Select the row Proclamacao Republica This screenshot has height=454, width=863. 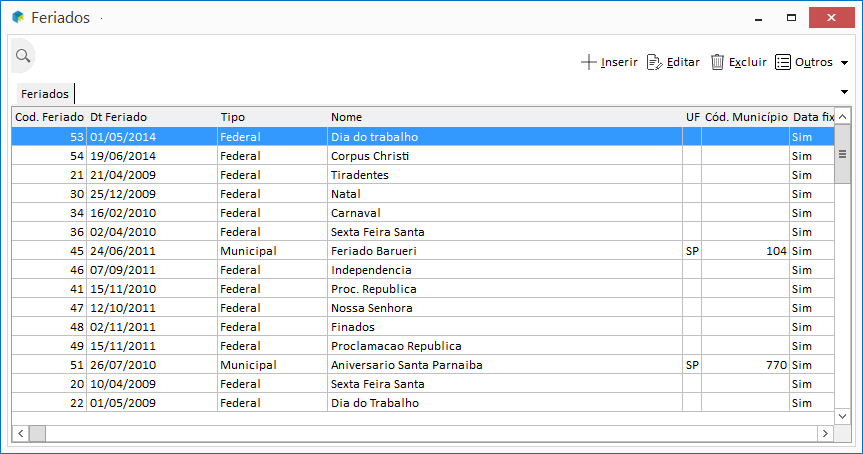click(x=423, y=346)
